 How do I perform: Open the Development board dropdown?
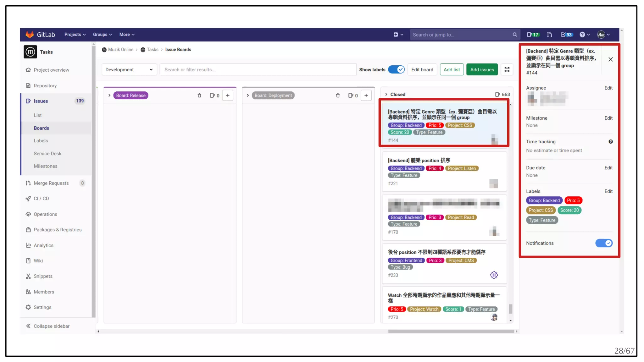coord(129,69)
